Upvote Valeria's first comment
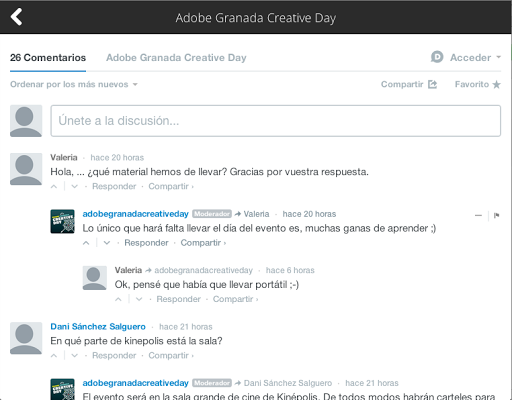Image resolution: width=512 pixels, height=400 pixels. 54,186
